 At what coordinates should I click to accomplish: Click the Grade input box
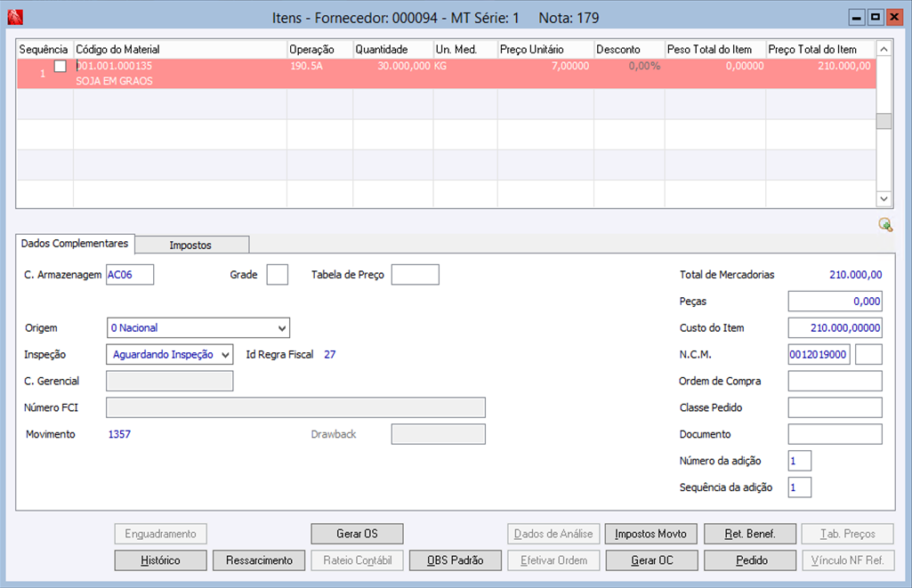pyautogui.click(x=277, y=275)
